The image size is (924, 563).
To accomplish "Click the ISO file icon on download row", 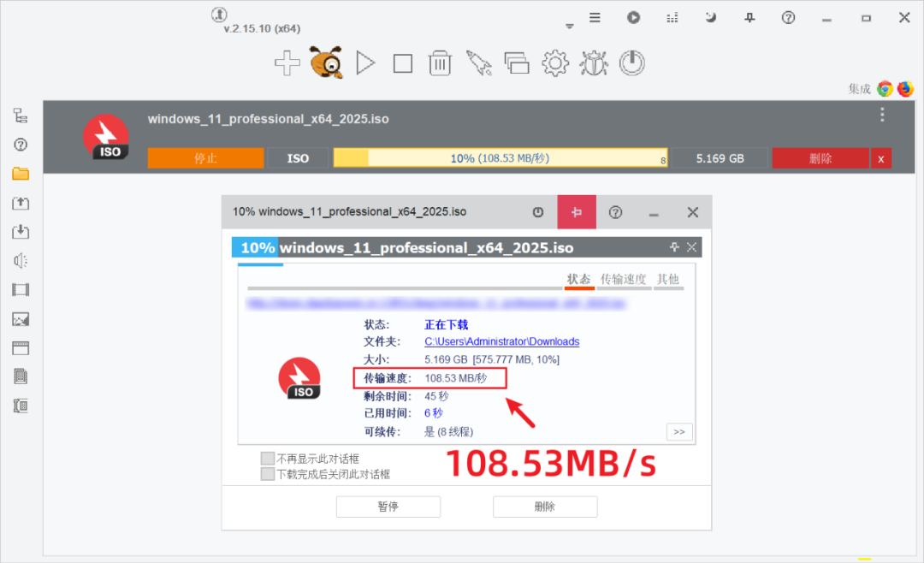I will 106,138.
